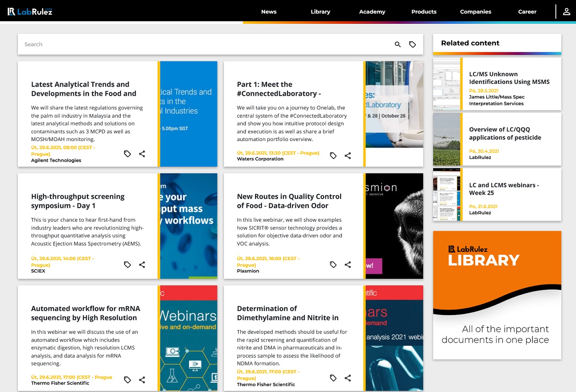This screenshot has width=576, height=392.
Task: Open 'Determination of Dimethylamine and Nitrite' title
Action: tap(288, 313)
